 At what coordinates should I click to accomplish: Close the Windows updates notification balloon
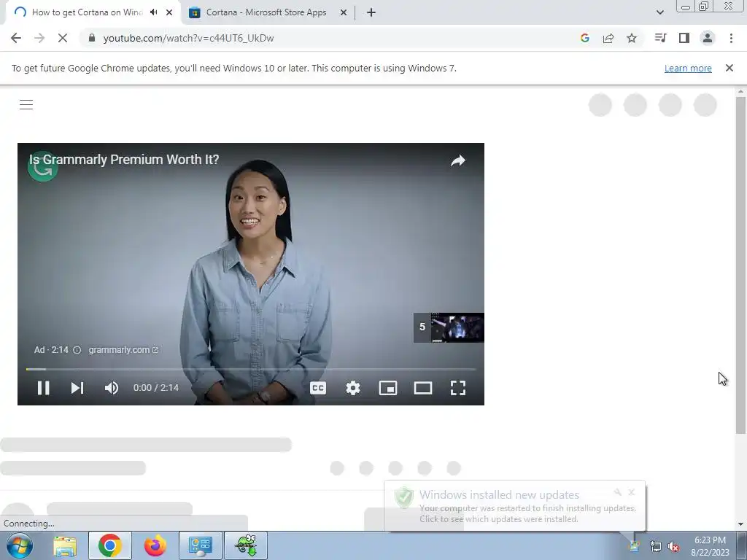click(632, 492)
